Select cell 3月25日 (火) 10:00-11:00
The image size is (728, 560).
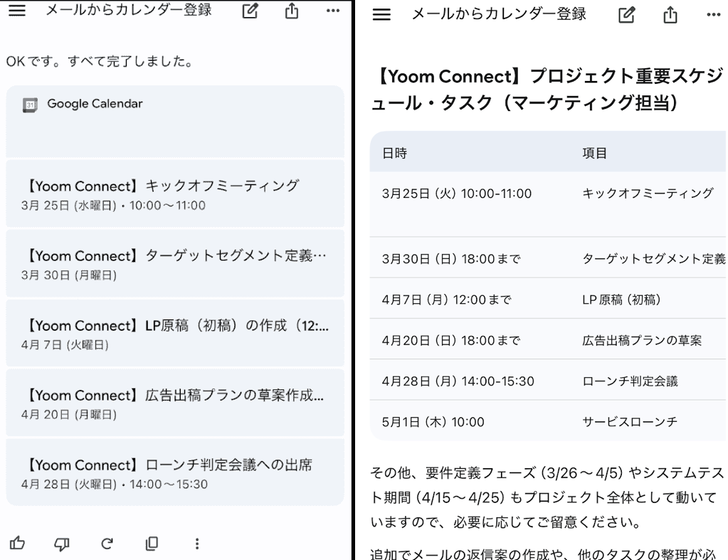(457, 194)
